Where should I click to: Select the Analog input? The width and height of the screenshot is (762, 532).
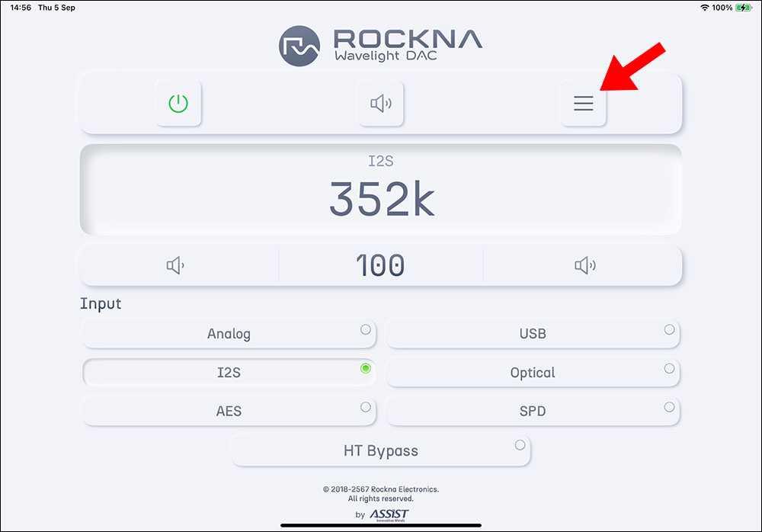(x=229, y=334)
